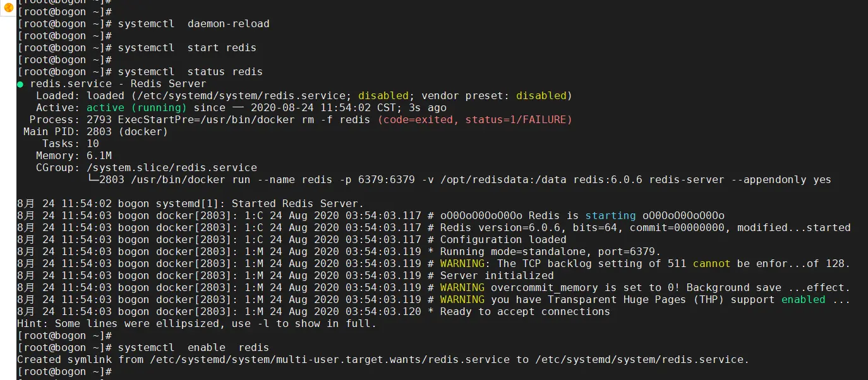Select the 'redis.service - Redis Server' heading
The height and width of the screenshot is (380, 868).
pyautogui.click(x=118, y=84)
